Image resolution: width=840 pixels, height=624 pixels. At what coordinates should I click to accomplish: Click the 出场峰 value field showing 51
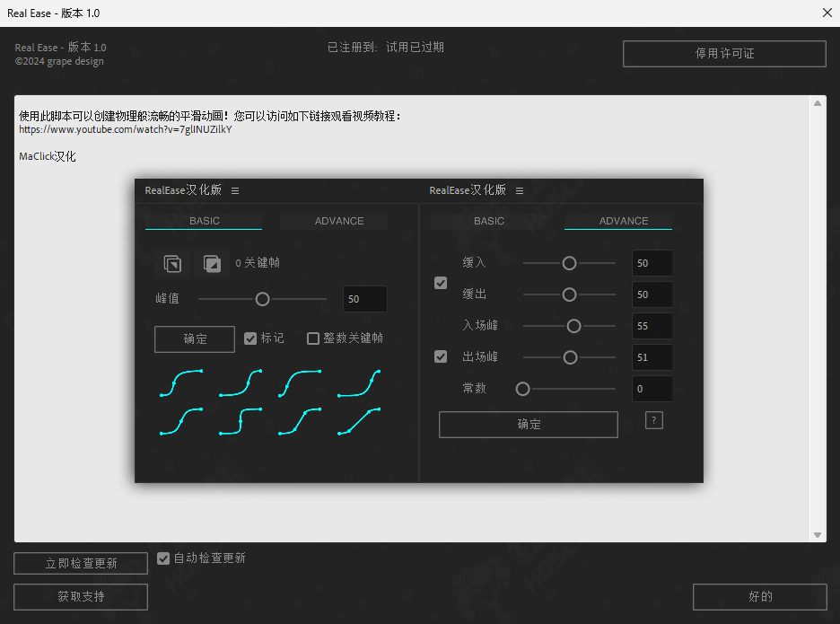(x=652, y=357)
